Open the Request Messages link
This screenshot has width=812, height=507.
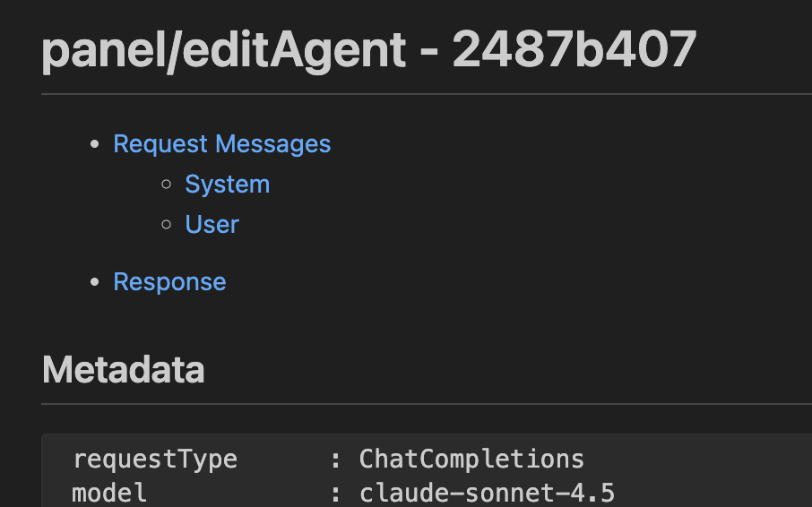coord(221,144)
